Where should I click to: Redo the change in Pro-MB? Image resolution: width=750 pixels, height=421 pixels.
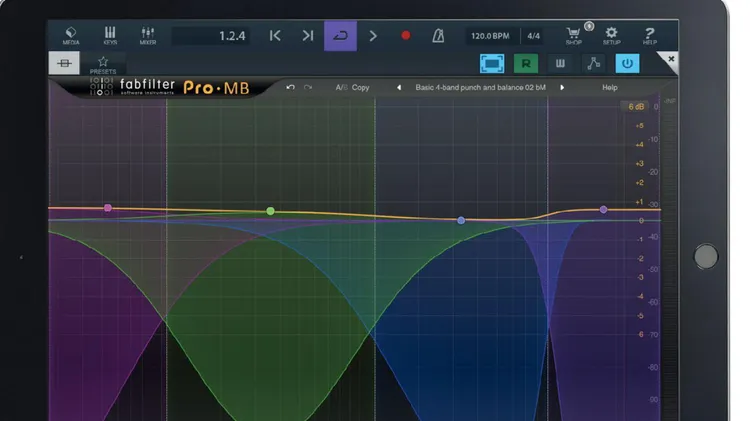point(308,87)
